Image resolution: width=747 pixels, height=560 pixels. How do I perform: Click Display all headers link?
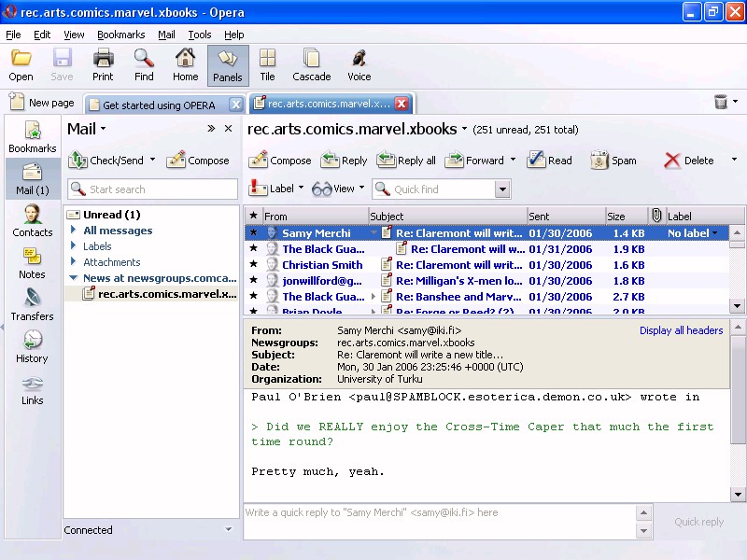coord(681,330)
